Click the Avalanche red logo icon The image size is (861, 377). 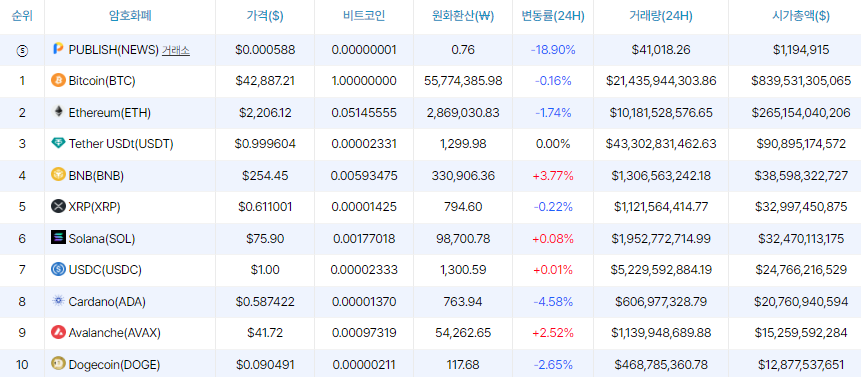[58, 333]
